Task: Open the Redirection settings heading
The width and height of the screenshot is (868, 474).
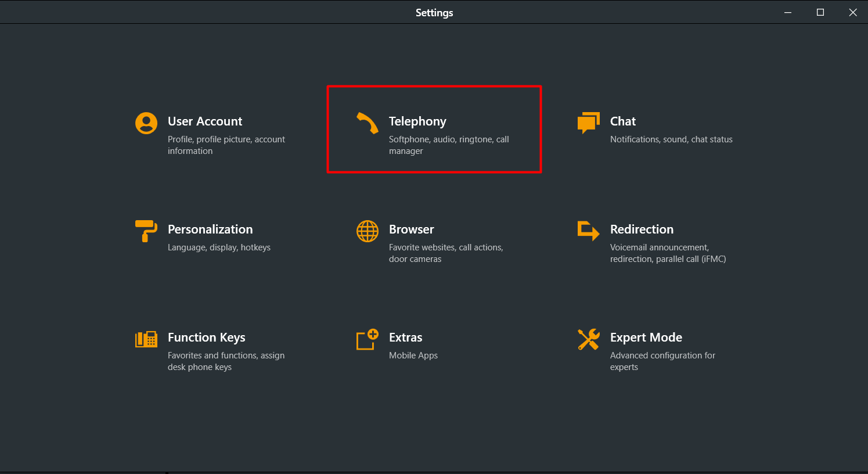Action: (642, 229)
